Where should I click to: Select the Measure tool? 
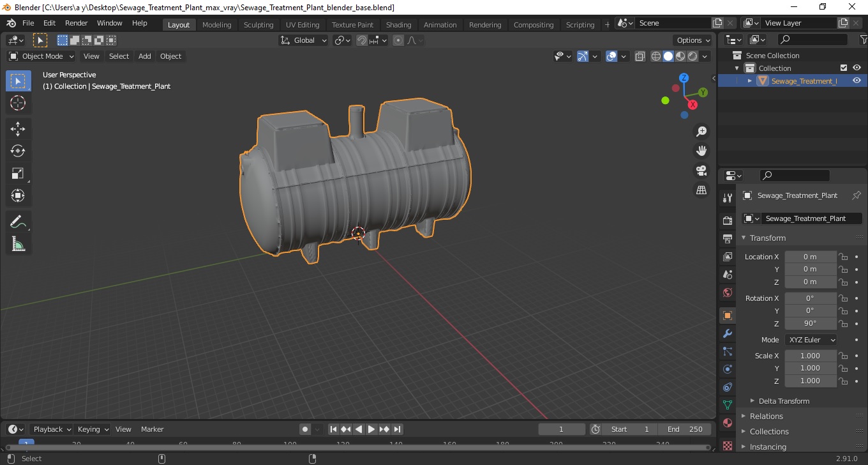18,244
